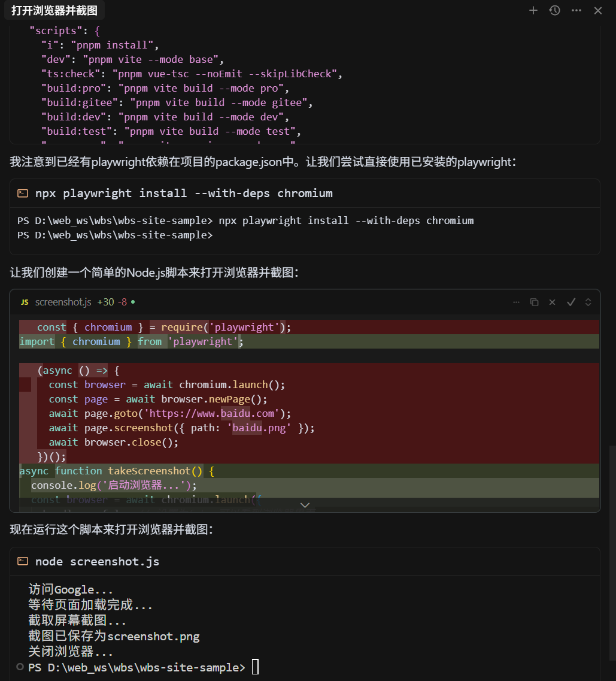Viewport: 616px width, 681px height.
Task: Click the JS language icon next to screenshot.js
Action: coord(24,302)
